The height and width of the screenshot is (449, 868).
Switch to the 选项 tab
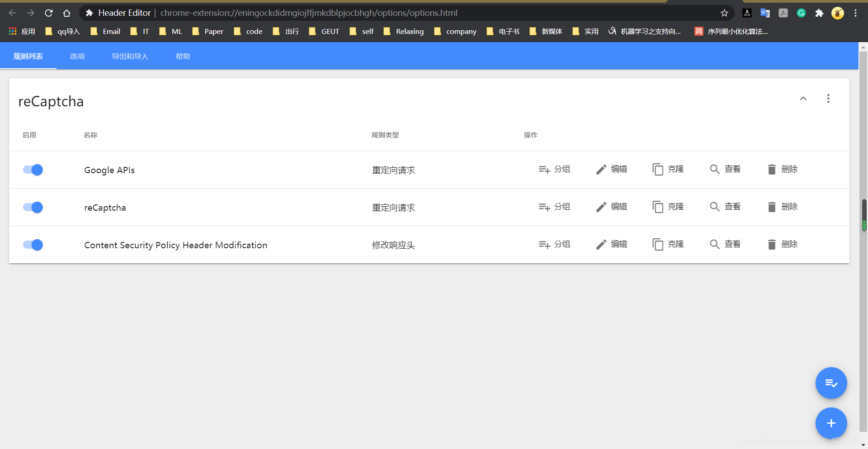[x=77, y=56]
